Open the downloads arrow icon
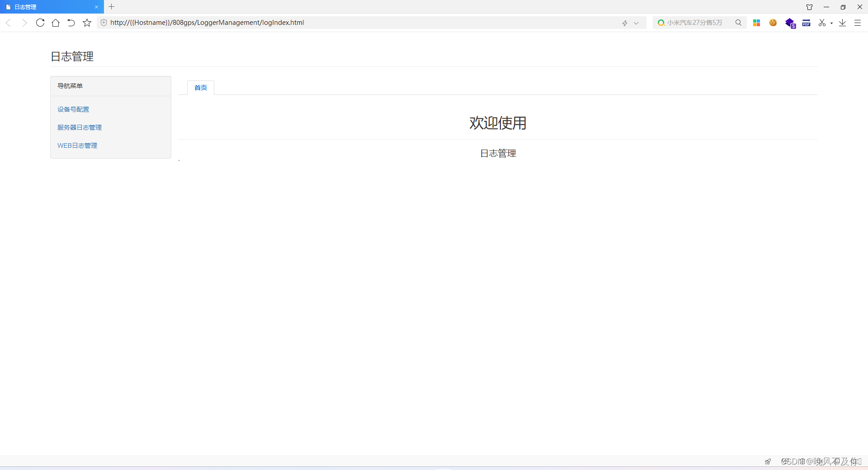 pyautogui.click(x=842, y=23)
